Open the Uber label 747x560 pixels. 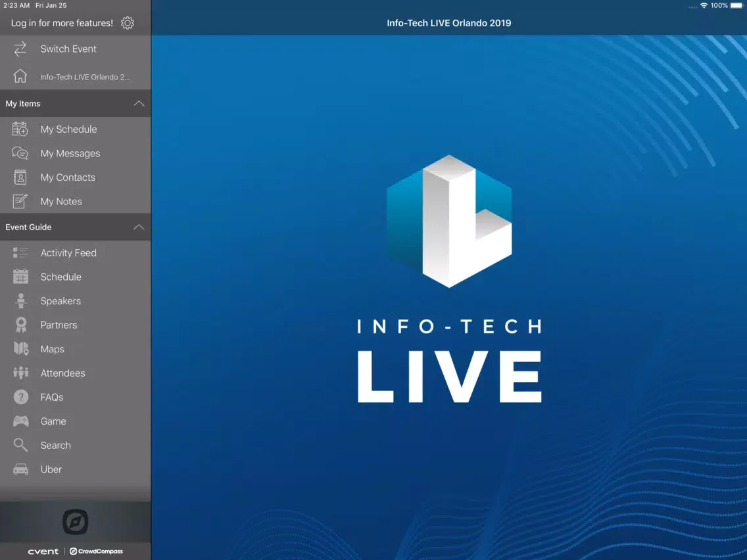(51, 469)
